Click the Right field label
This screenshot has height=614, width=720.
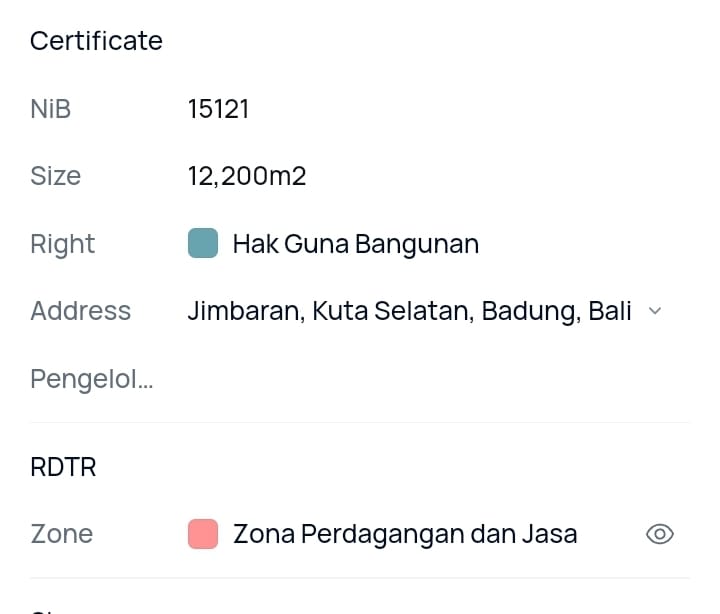point(63,243)
